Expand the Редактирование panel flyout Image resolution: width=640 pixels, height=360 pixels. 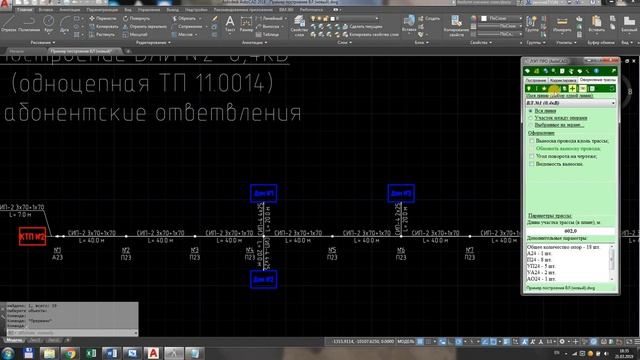click(153, 42)
